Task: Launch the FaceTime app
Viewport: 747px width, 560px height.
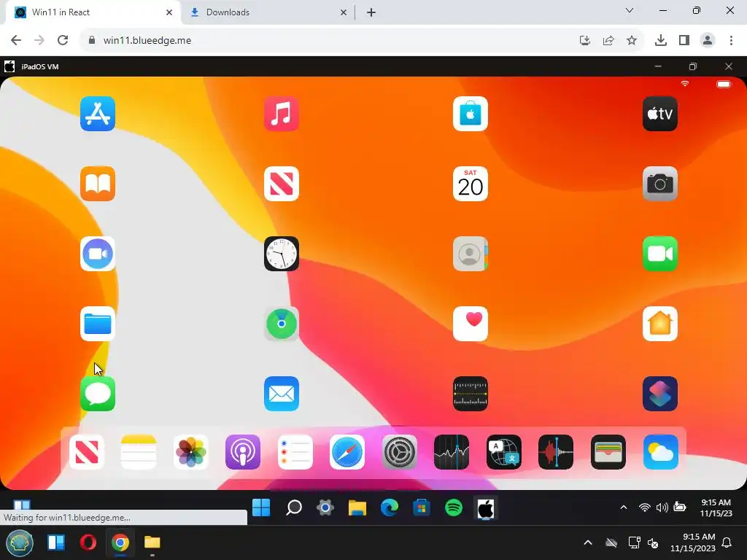Action: 659,254
